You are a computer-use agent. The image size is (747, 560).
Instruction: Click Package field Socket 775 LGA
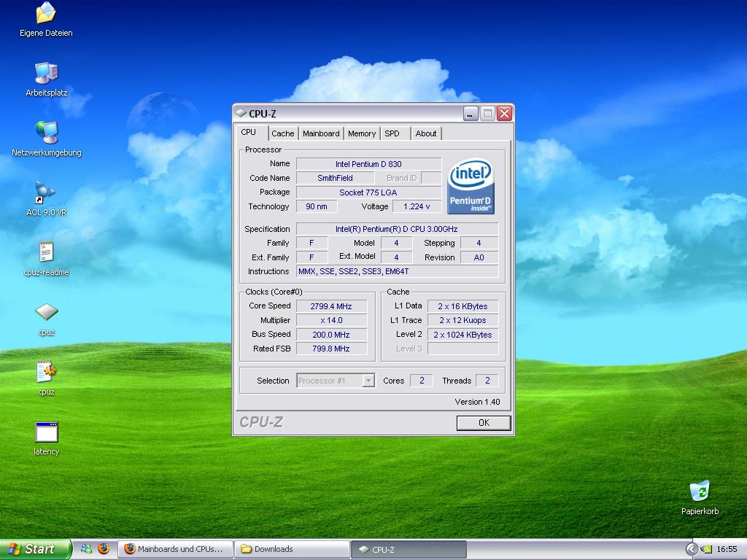[x=368, y=192]
